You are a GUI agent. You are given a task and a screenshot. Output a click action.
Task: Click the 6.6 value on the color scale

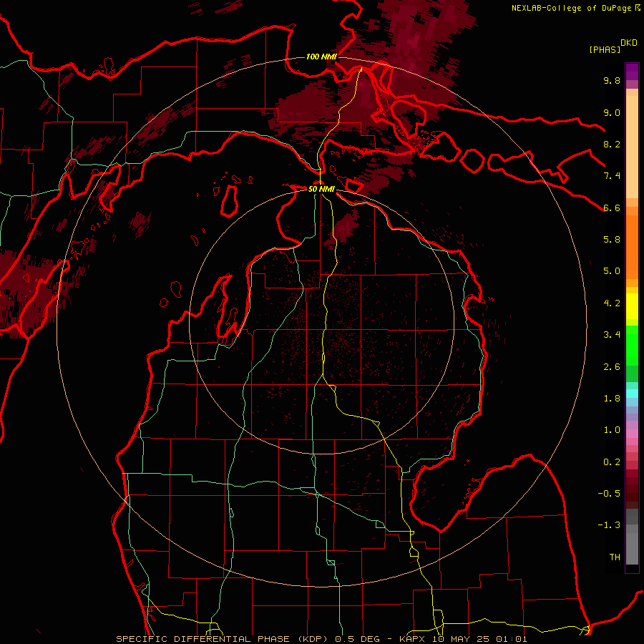612,208
